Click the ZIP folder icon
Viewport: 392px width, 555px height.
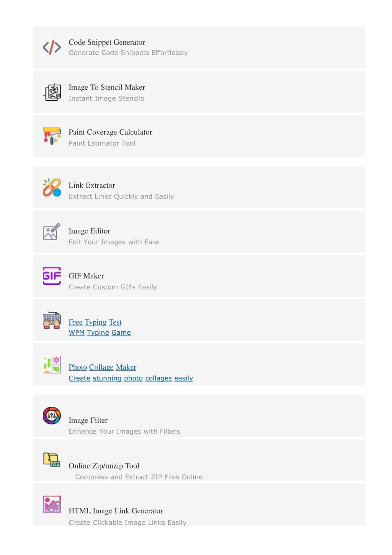(52, 460)
